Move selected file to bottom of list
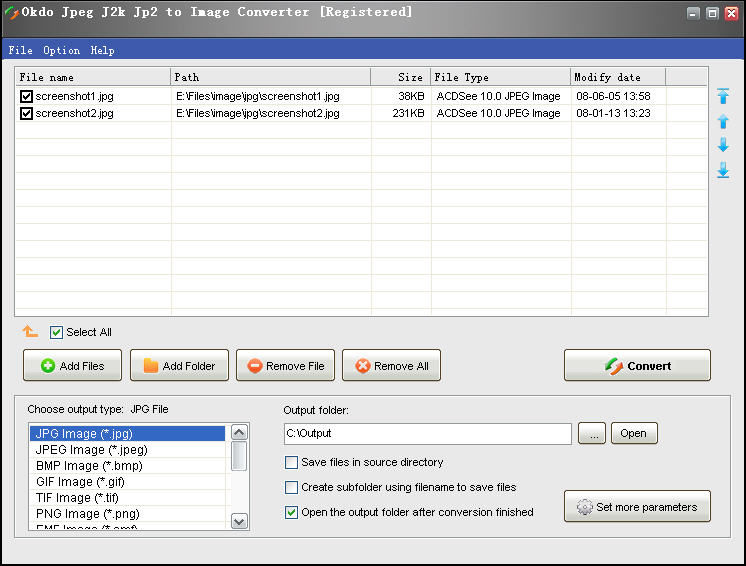 click(723, 170)
